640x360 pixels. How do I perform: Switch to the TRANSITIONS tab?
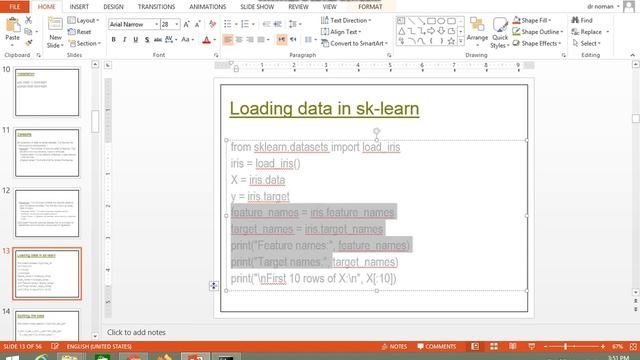pos(156,7)
